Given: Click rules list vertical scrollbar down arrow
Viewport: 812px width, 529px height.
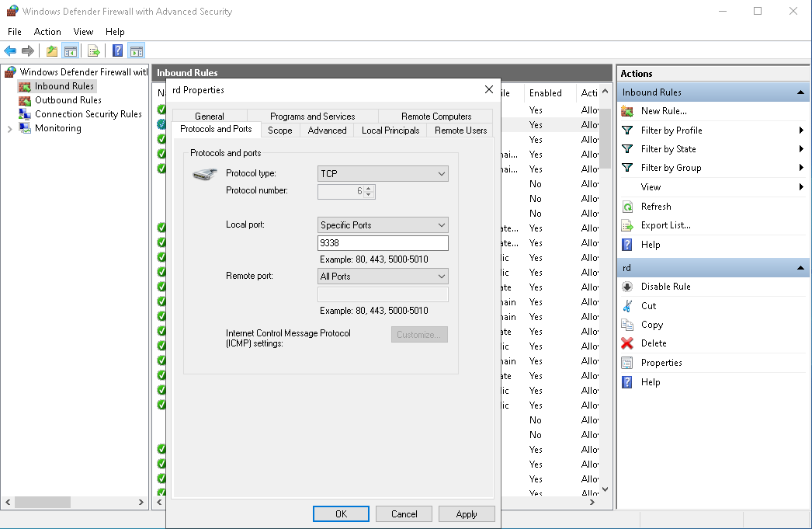Looking at the screenshot, I should [605, 489].
